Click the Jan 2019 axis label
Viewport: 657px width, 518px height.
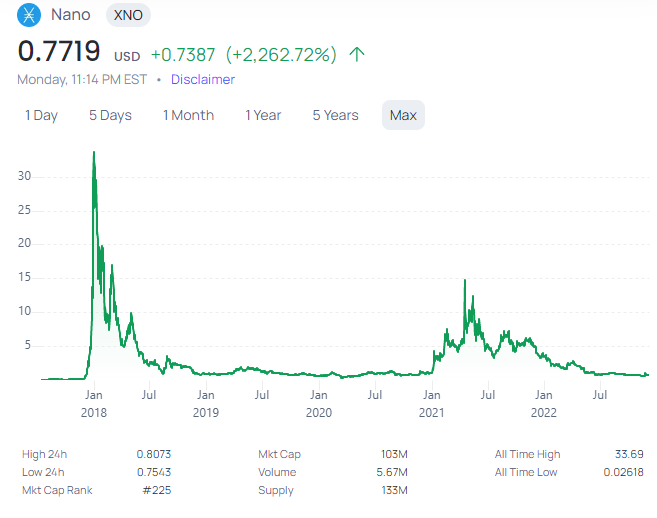point(206,404)
